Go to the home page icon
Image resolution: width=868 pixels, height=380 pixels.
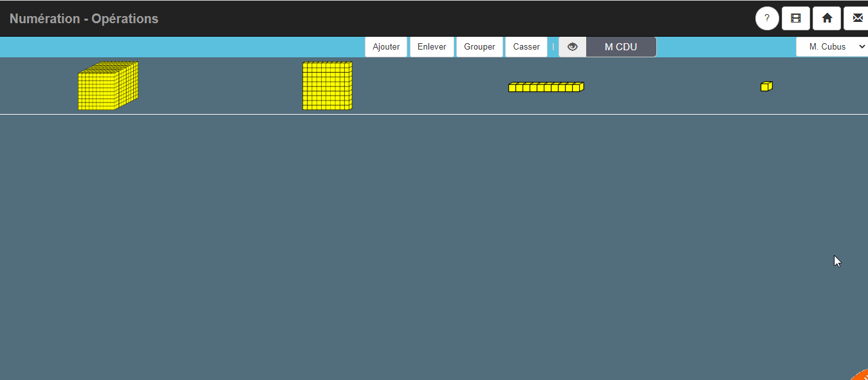(827, 19)
